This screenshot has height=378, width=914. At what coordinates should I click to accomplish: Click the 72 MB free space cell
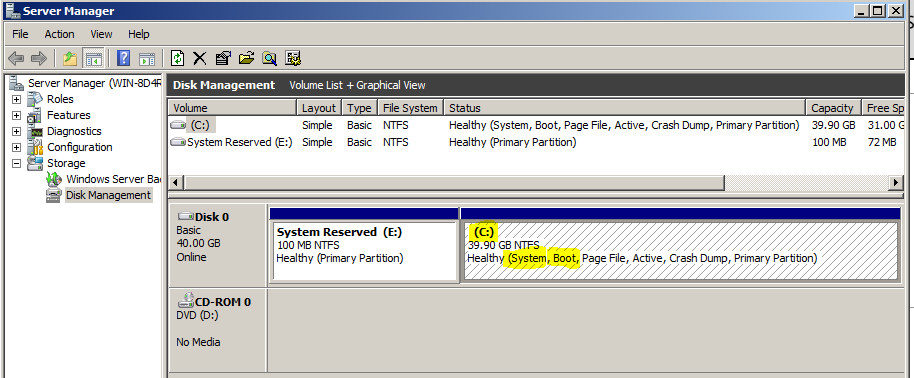pos(881,142)
